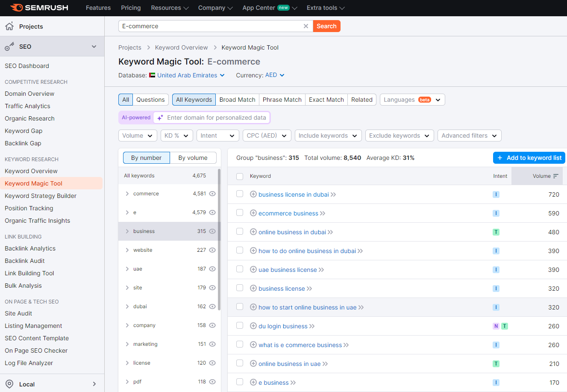
Task: Click plus icon beside ecommerce business
Action: click(x=253, y=213)
